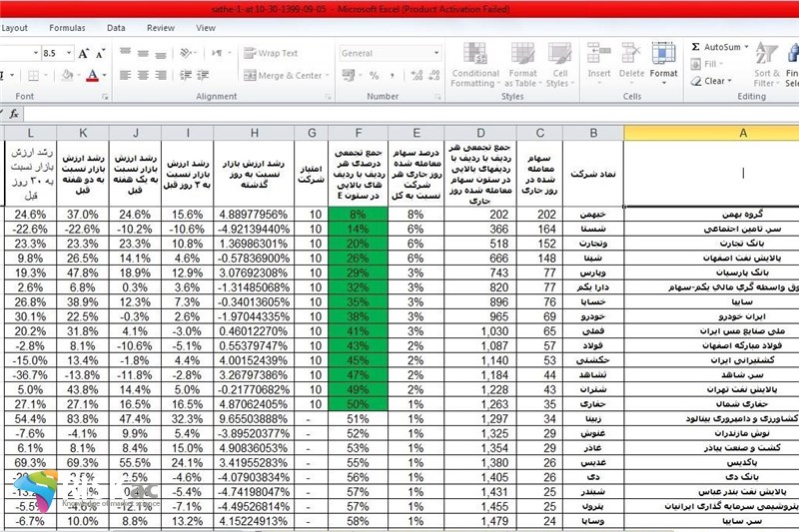The image size is (799, 532).
Task: Apply bottom align to cell contents
Action: 161,53
